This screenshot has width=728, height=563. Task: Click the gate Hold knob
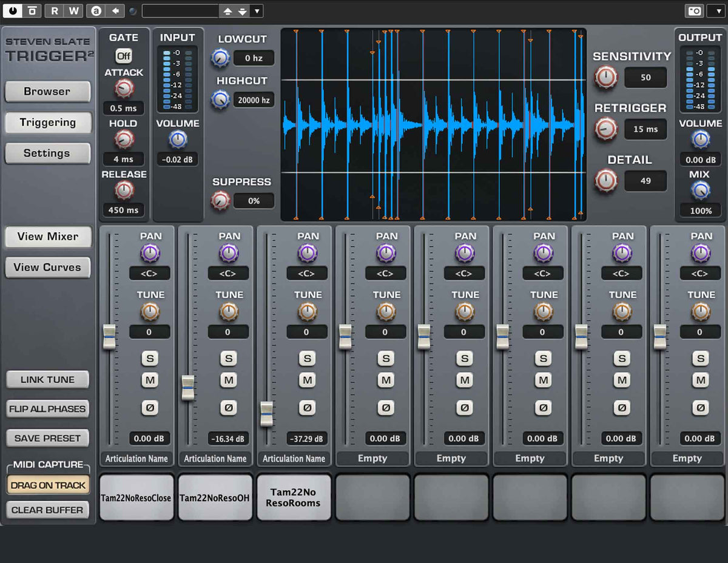[x=124, y=140]
